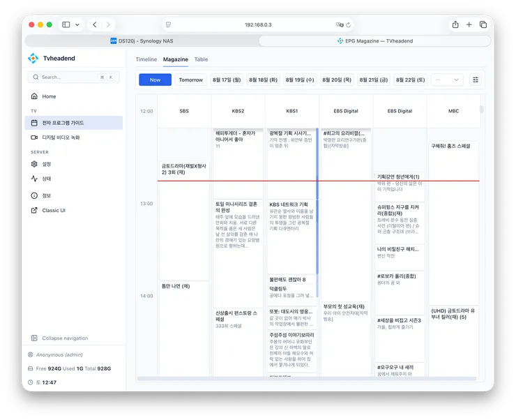Image resolution: width=516 pixels, height=420 pixels.
Task: Open a new tab with the plus icon
Action: [x=469, y=24]
